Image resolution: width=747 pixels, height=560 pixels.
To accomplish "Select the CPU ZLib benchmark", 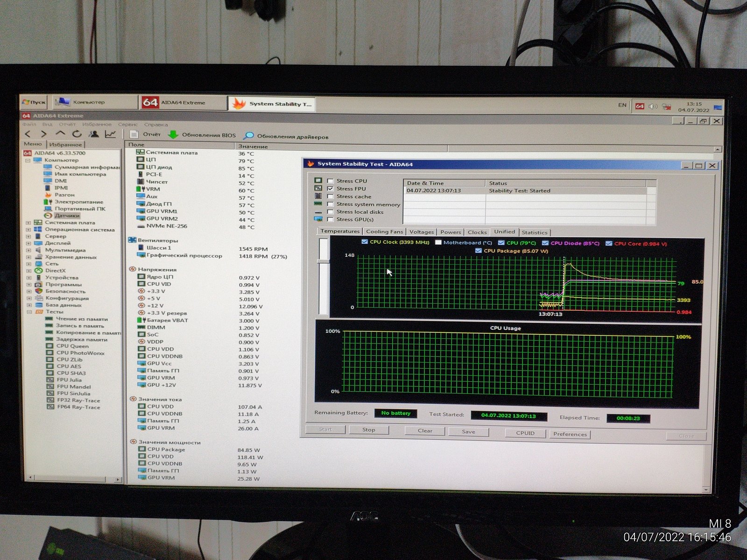I will (64, 359).
